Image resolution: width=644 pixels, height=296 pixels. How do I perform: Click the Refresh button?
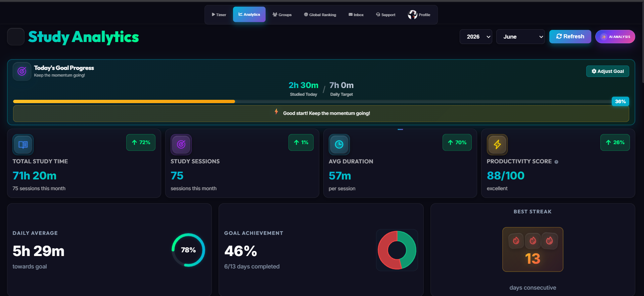point(570,37)
